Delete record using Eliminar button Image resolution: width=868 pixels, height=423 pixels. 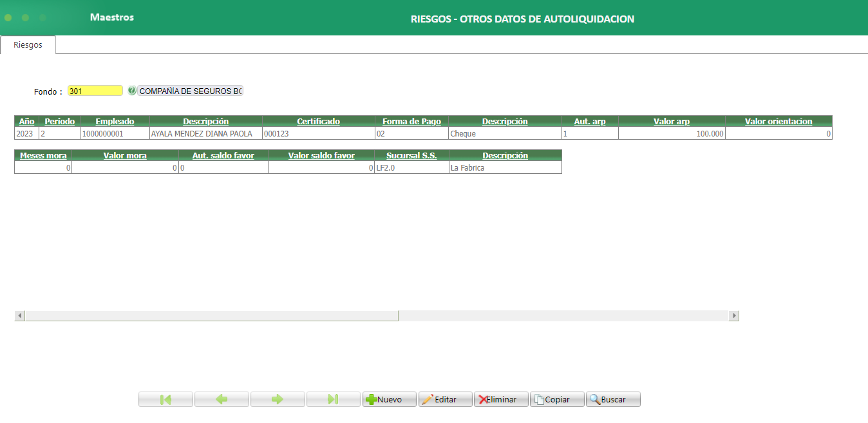[500, 399]
